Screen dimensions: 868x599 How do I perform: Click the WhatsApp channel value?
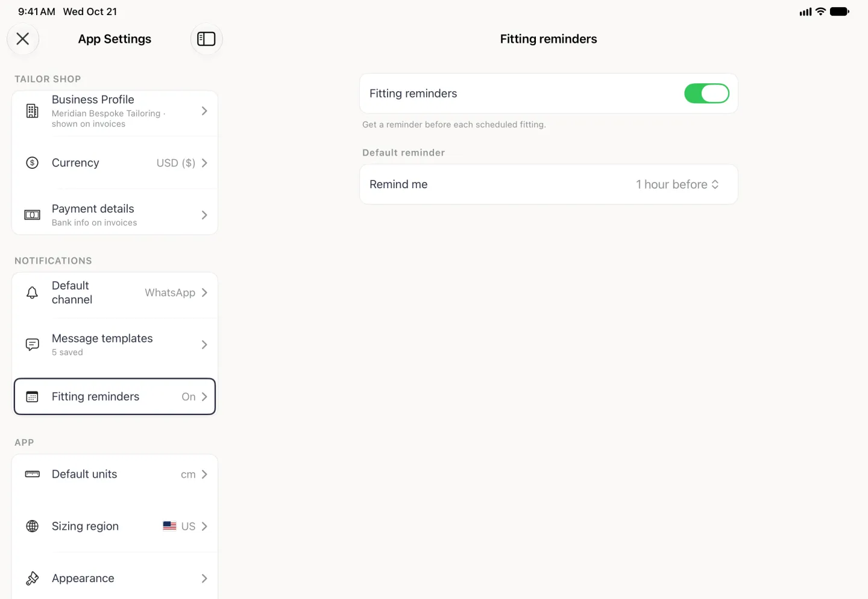point(170,293)
